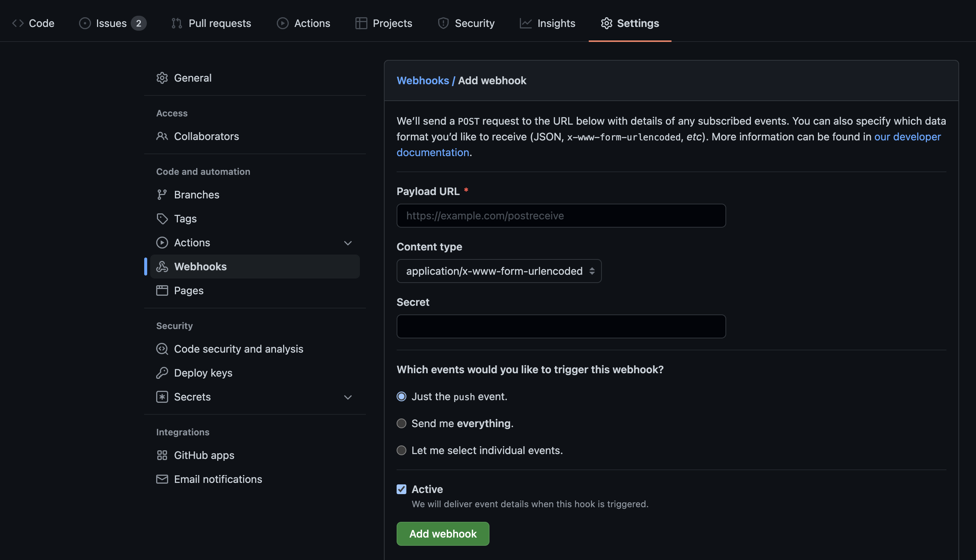
Task: Expand the Secrets sidebar section
Action: [x=348, y=397]
